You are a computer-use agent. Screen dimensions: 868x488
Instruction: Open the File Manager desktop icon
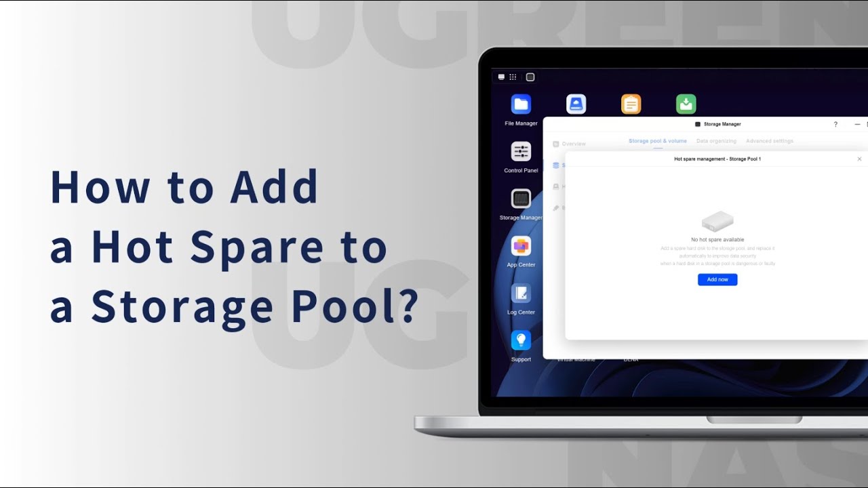[x=521, y=104]
